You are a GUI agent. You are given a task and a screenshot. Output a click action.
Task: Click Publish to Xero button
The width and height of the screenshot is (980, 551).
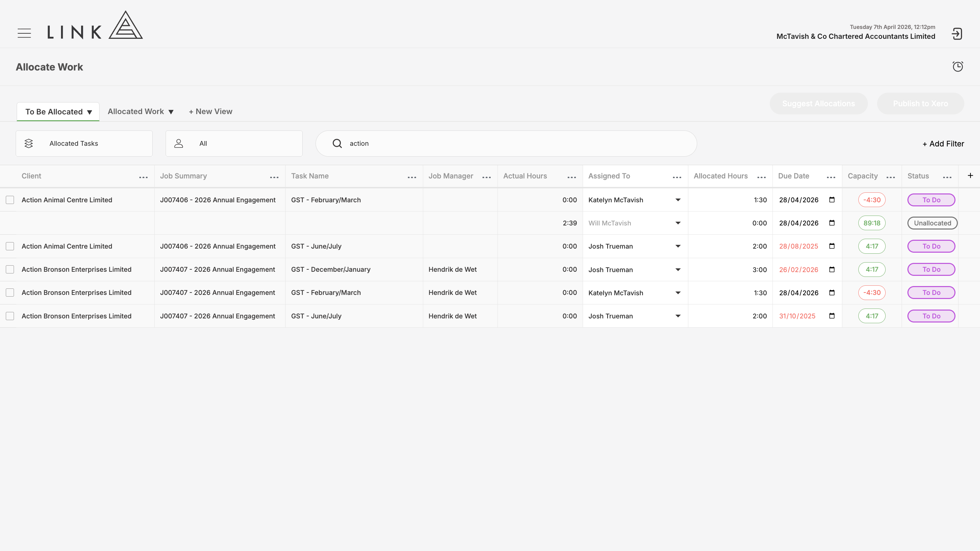coord(920,104)
